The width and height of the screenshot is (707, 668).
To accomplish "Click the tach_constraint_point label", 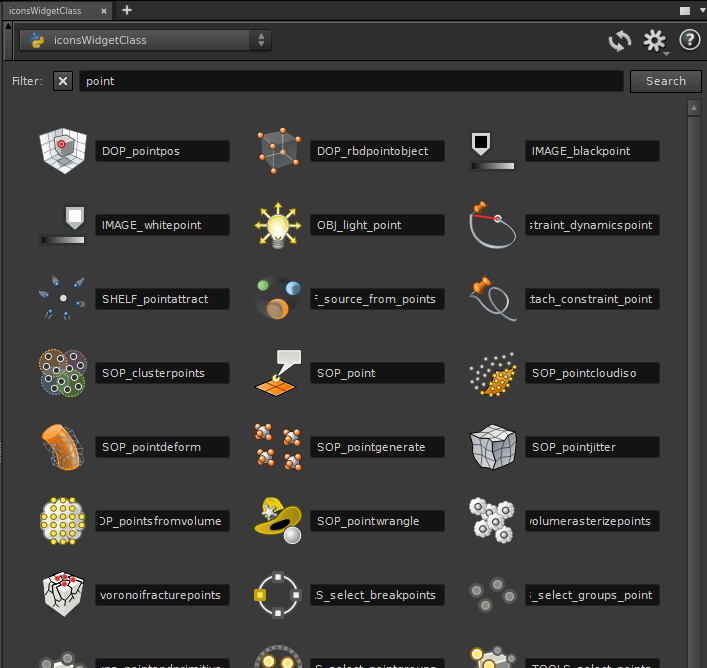I will (x=592, y=299).
